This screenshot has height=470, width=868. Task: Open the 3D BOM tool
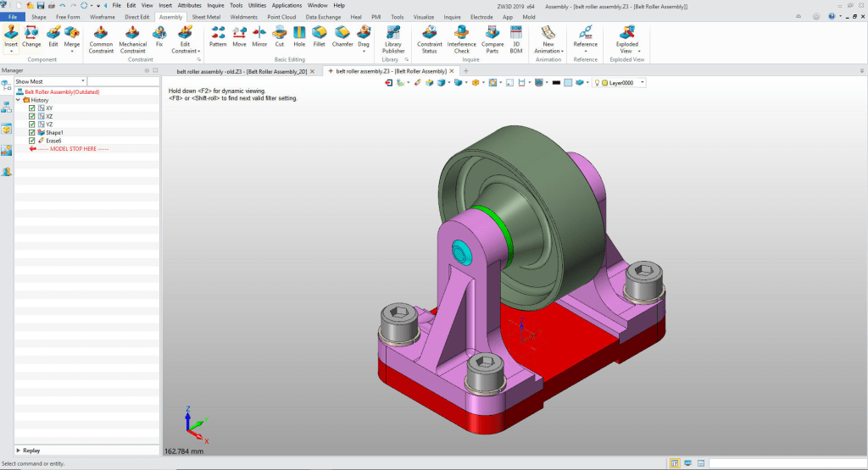(x=516, y=38)
